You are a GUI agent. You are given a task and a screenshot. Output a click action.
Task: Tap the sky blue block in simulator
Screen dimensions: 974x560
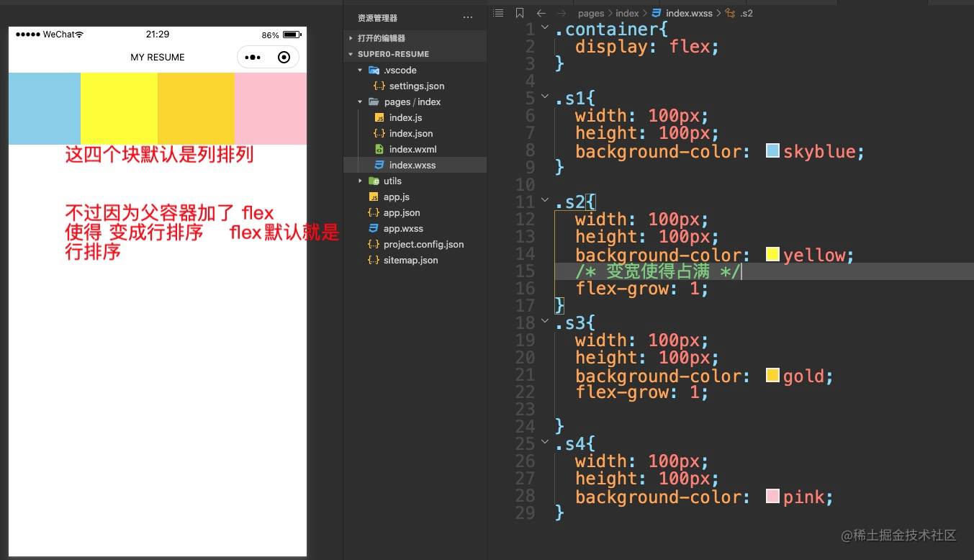pos(45,109)
